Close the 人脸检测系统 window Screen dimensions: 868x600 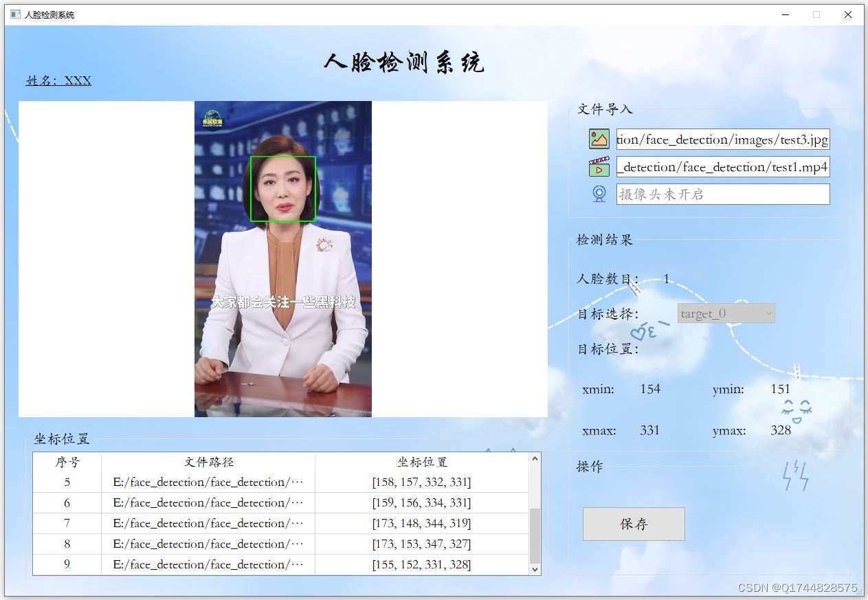click(x=847, y=14)
